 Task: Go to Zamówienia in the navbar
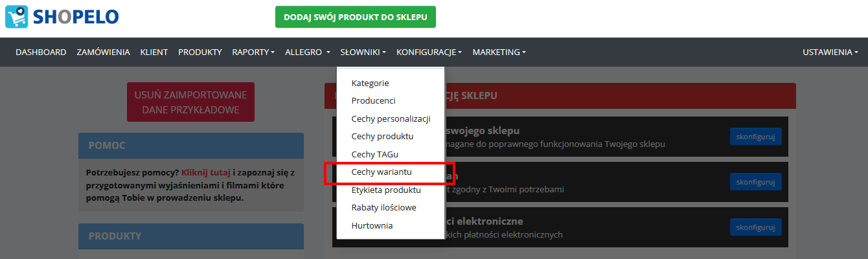[103, 52]
